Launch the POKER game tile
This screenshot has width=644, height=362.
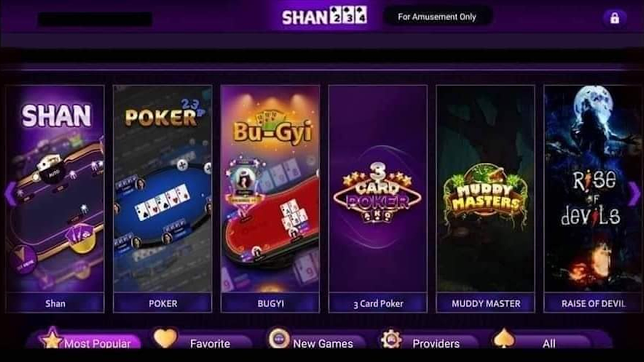click(x=163, y=199)
